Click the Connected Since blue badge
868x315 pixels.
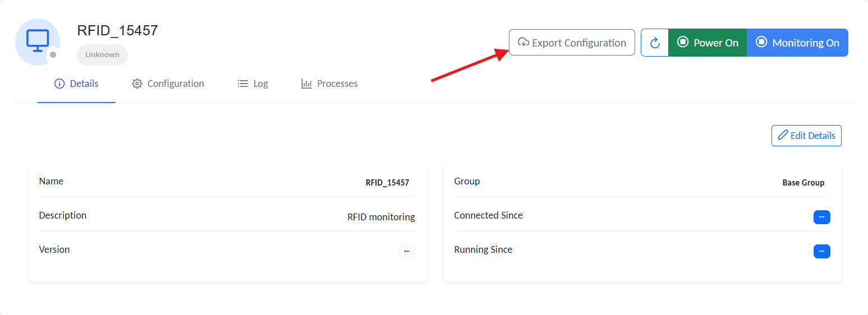point(821,217)
